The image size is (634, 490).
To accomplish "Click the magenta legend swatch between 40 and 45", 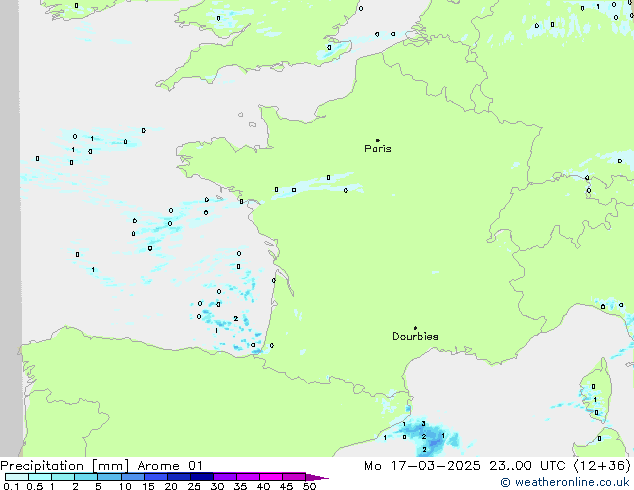I will pyautogui.click(x=271, y=477).
